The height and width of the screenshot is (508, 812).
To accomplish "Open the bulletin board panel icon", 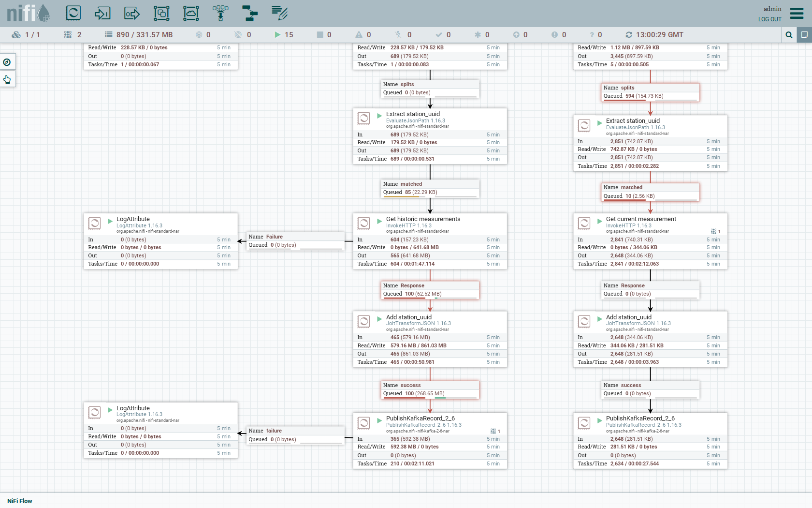I will tap(804, 35).
